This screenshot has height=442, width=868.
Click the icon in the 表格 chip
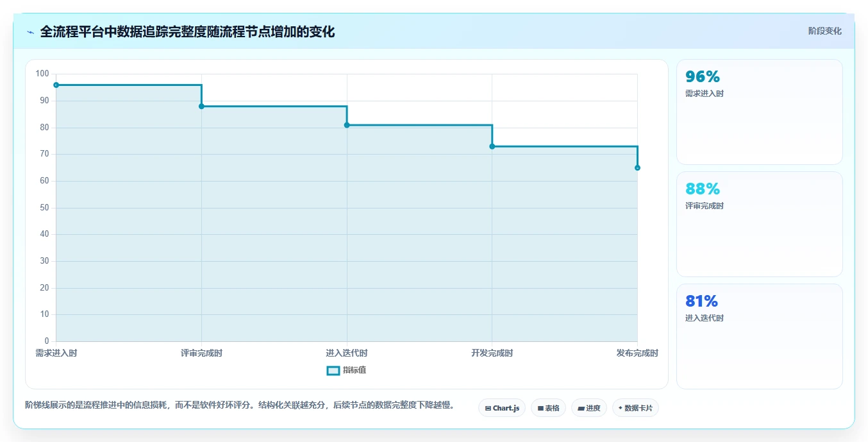[540, 408]
